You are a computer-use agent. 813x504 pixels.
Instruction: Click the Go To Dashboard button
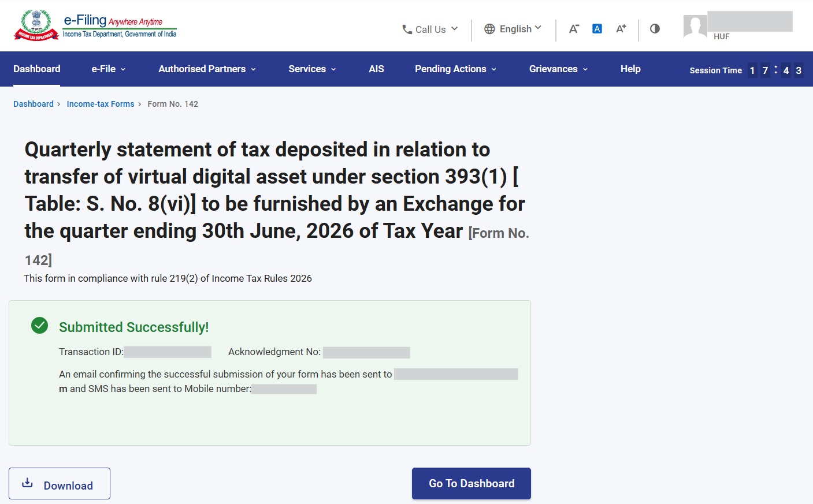pos(472,484)
